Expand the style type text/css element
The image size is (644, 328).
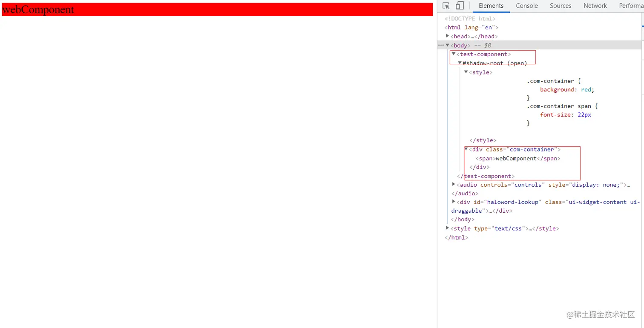point(447,228)
